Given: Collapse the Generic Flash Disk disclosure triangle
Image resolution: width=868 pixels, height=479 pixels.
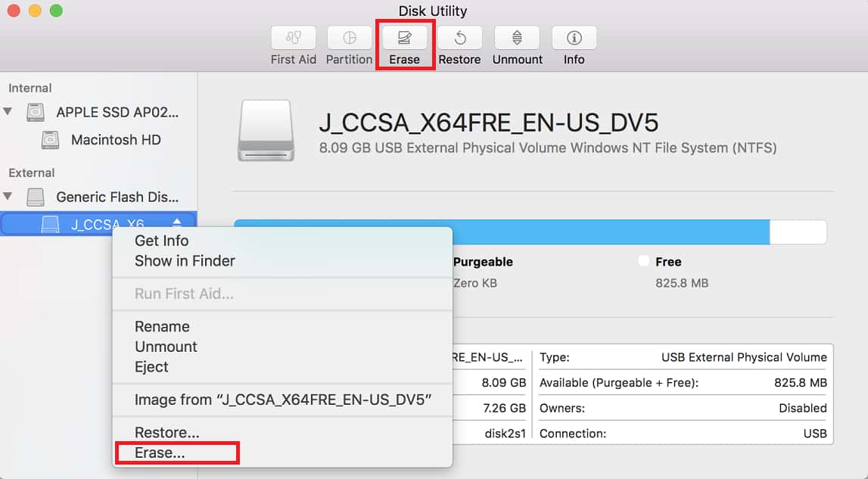Looking at the screenshot, I should click(8, 196).
